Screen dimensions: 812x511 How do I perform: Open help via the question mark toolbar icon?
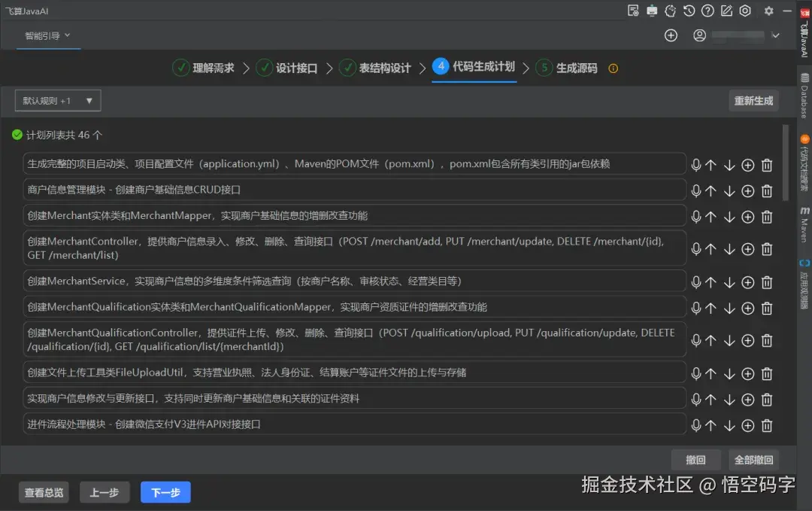[707, 11]
